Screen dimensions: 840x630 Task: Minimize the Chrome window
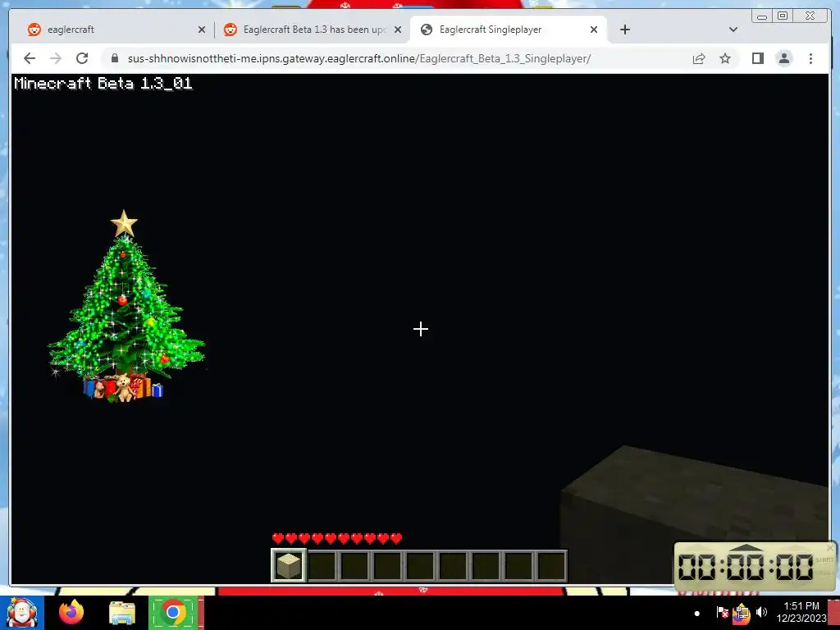[762, 16]
